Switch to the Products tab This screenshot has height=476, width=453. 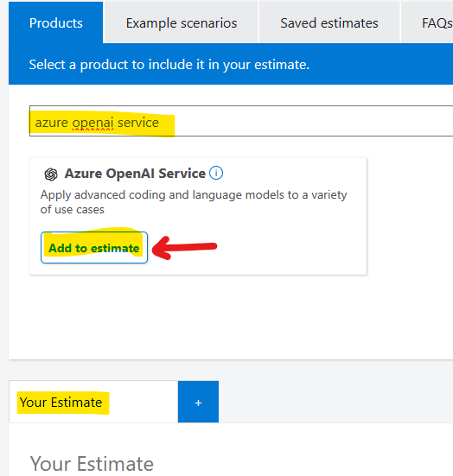point(56,22)
